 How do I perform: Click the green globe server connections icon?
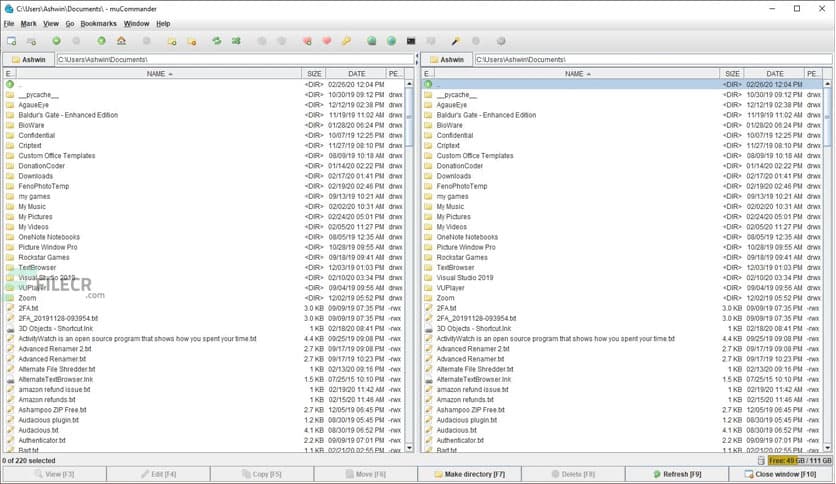(391, 41)
